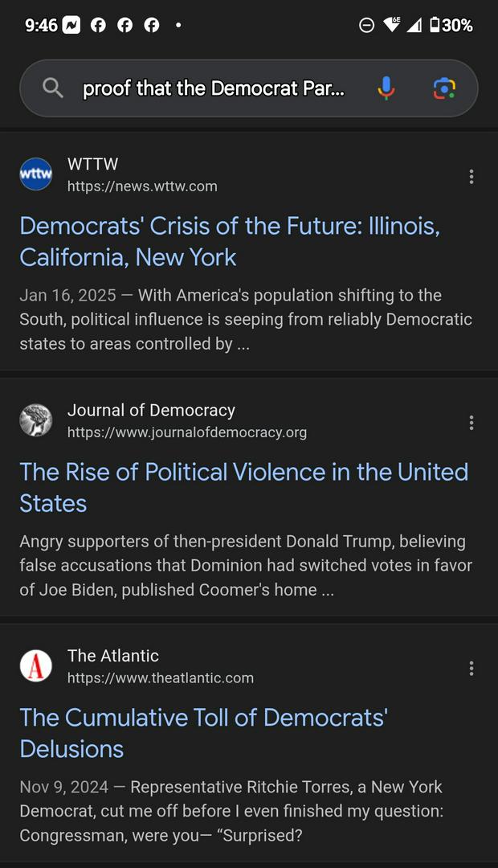The height and width of the screenshot is (868, 498).
Task: Tap the news.wttw.com URL
Action: click(142, 186)
